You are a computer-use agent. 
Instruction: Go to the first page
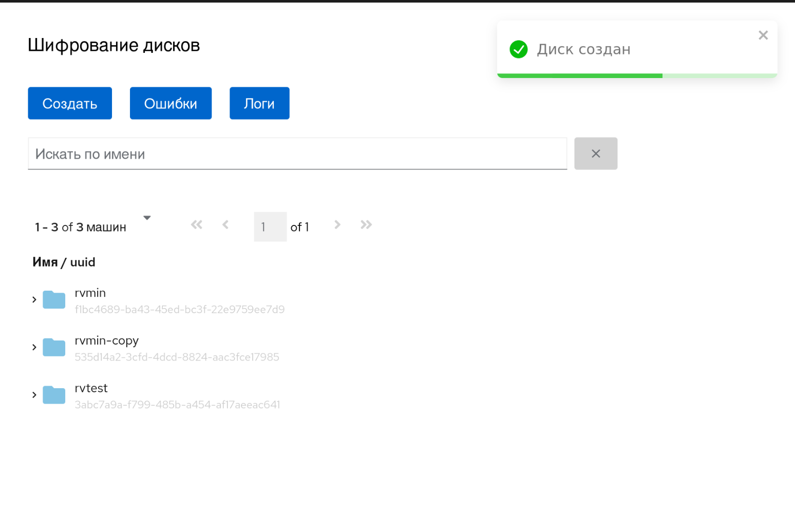click(197, 225)
